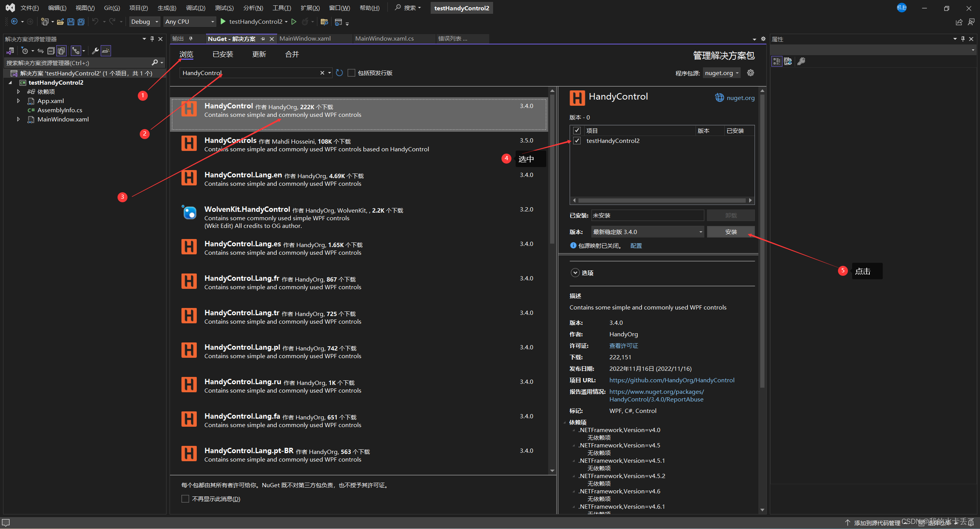
Task: Click Properties panel wrench icon
Action: 801,61
